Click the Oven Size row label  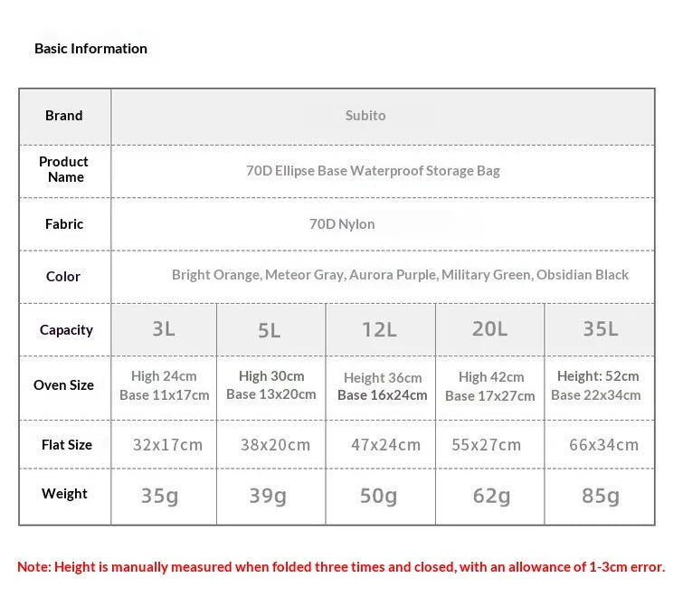pyautogui.click(x=63, y=385)
